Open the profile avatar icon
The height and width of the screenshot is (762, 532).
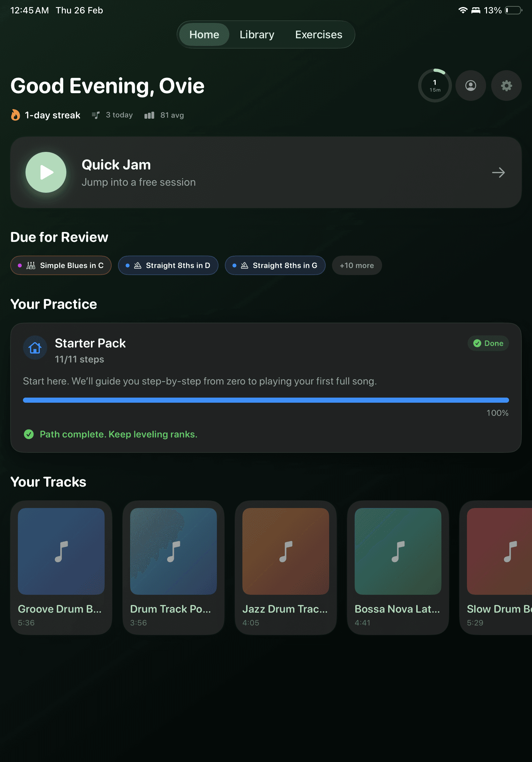[x=471, y=86]
